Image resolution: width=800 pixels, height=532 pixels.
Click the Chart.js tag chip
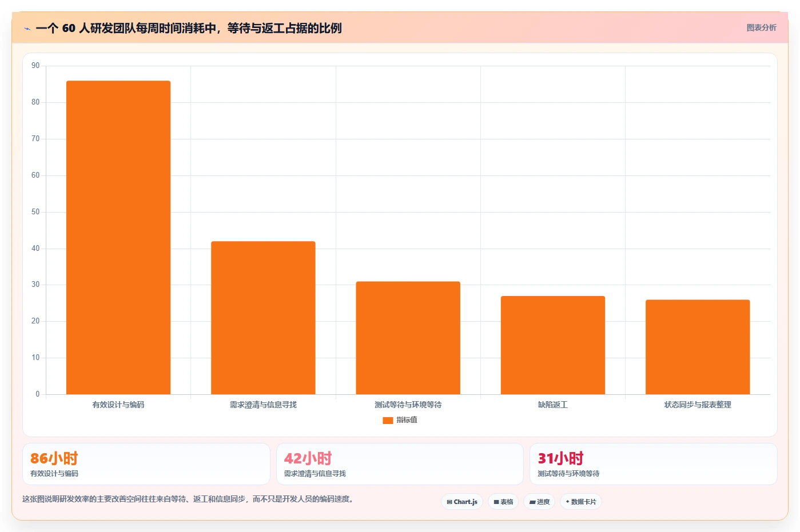click(462, 502)
